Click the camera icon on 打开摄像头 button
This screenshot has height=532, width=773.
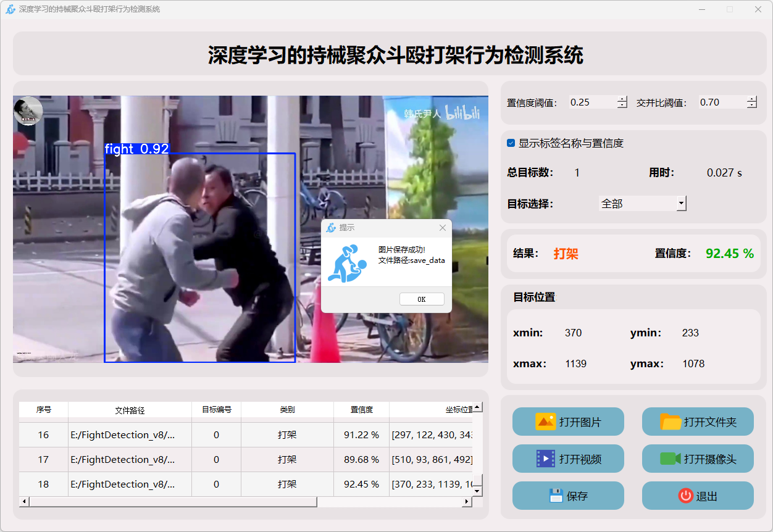click(670, 459)
